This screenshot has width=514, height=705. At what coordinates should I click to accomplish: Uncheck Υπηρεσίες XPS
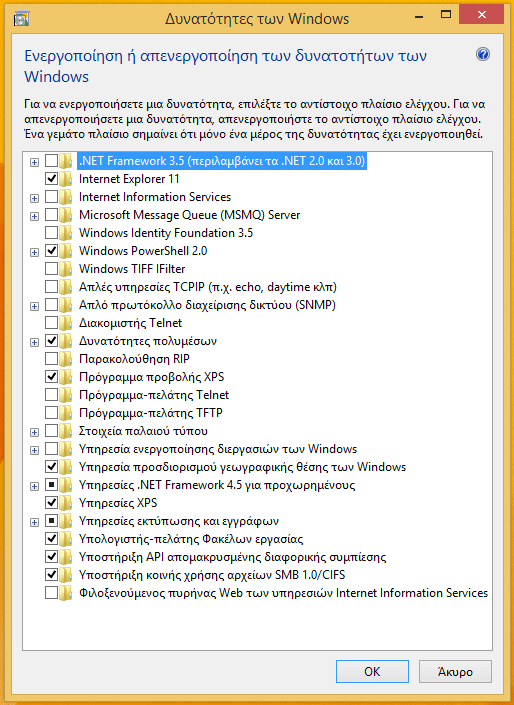point(51,502)
